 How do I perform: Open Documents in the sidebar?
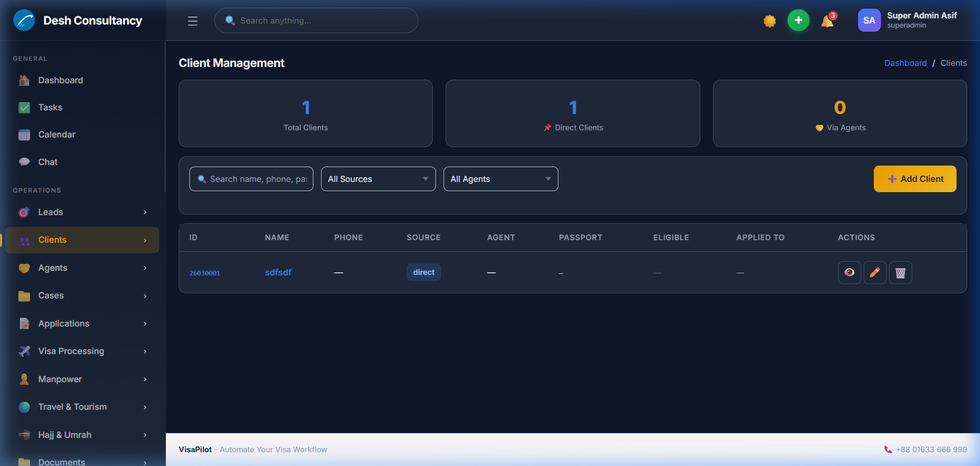(82, 461)
